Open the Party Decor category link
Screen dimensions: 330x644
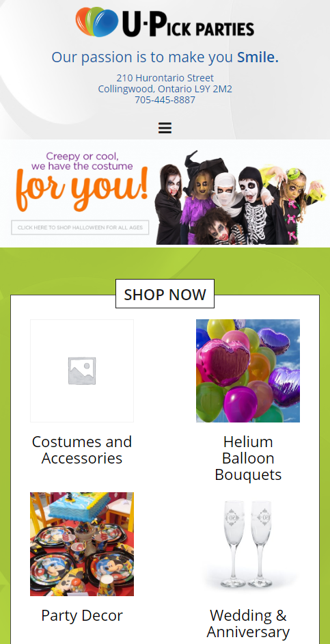tap(82, 615)
